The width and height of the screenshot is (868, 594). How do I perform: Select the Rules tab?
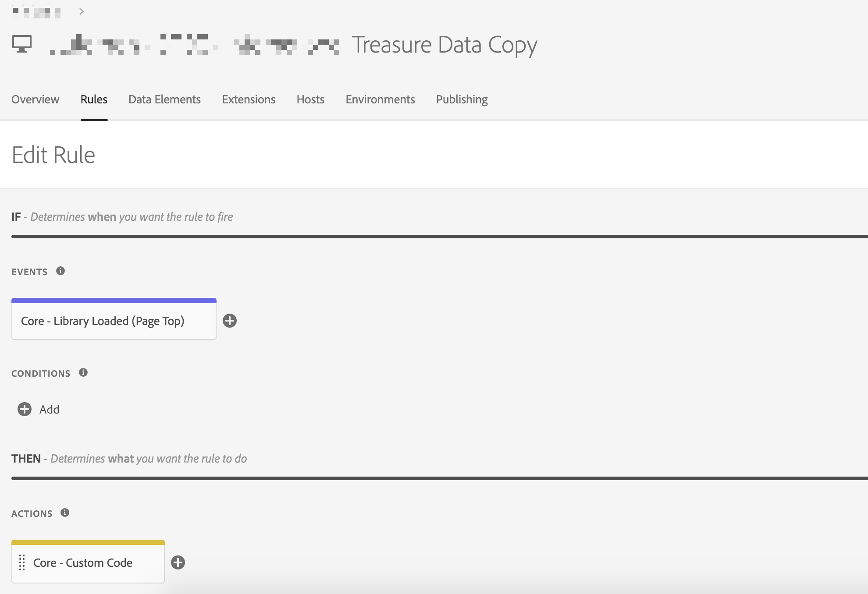click(94, 99)
